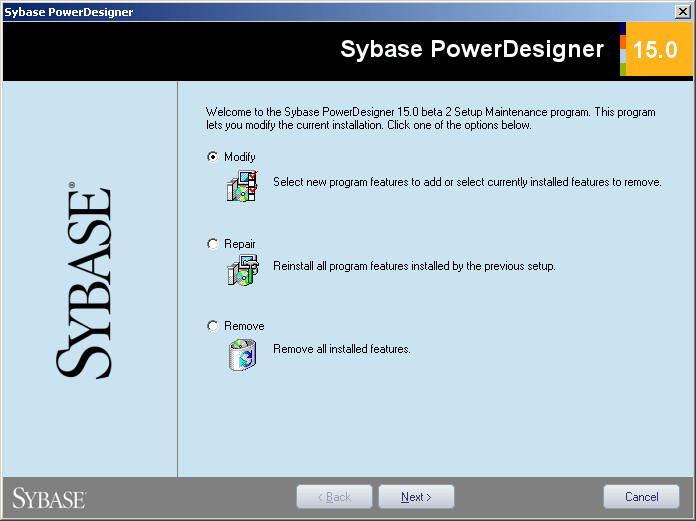
Task: Close the Sybase PowerDesigner window
Action: [x=683, y=12]
